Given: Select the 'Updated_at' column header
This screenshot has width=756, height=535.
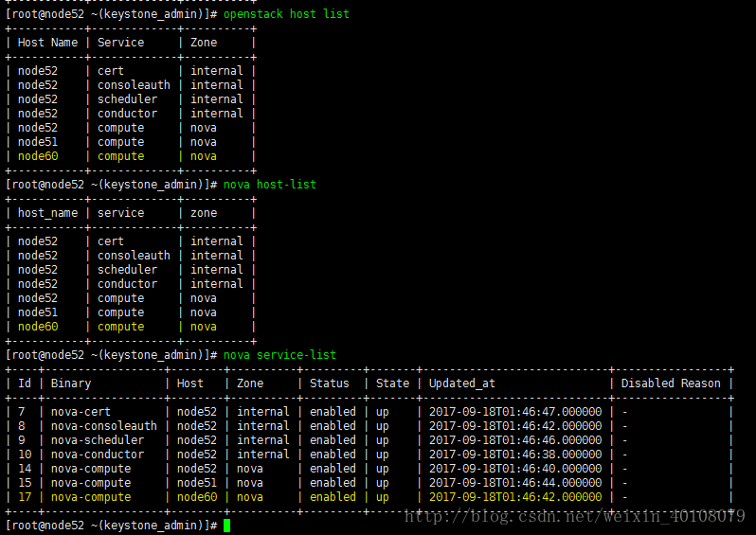Looking at the screenshot, I should pyautogui.click(x=462, y=383).
